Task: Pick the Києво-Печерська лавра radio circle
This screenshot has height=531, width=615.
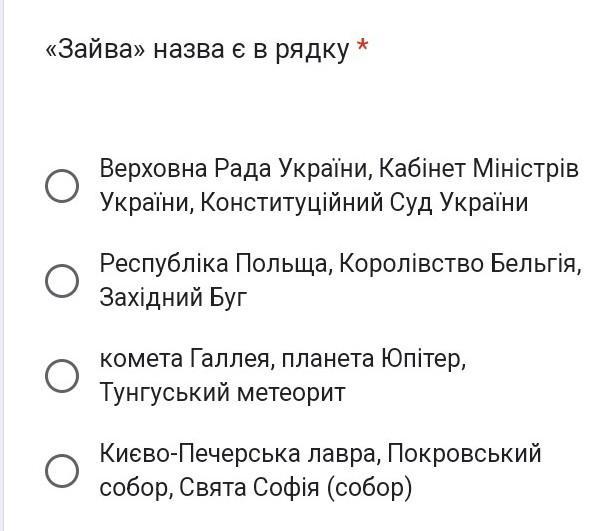Action: tap(62, 471)
